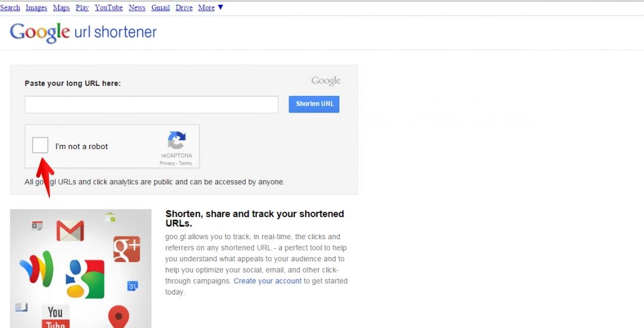Open the reCAPTCHA Terms link
The width and height of the screenshot is (644, 328).
(185, 163)
